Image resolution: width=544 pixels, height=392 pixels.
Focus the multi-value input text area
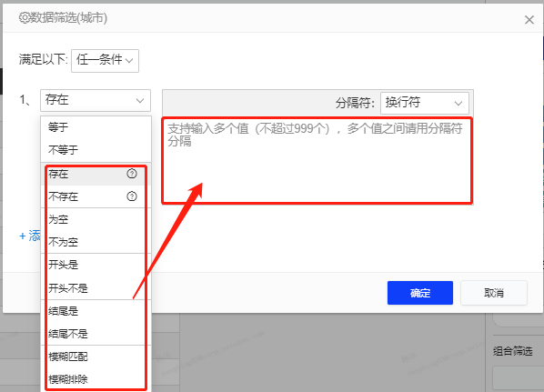coord(317,161)
